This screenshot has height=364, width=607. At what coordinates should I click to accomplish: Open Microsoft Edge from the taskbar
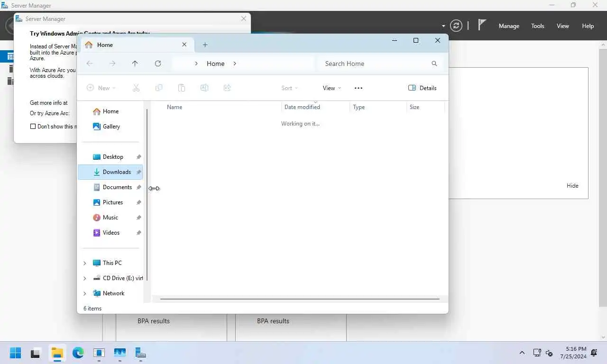[x=78, y=353]
